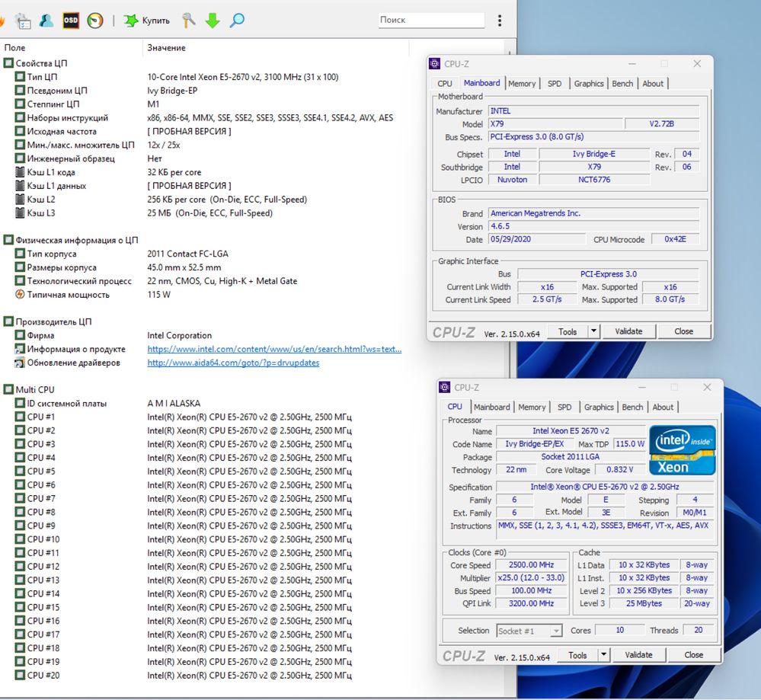Open the intel.com product information link
This screenshot has width=761, height=700.
click(x=274, y=349)
